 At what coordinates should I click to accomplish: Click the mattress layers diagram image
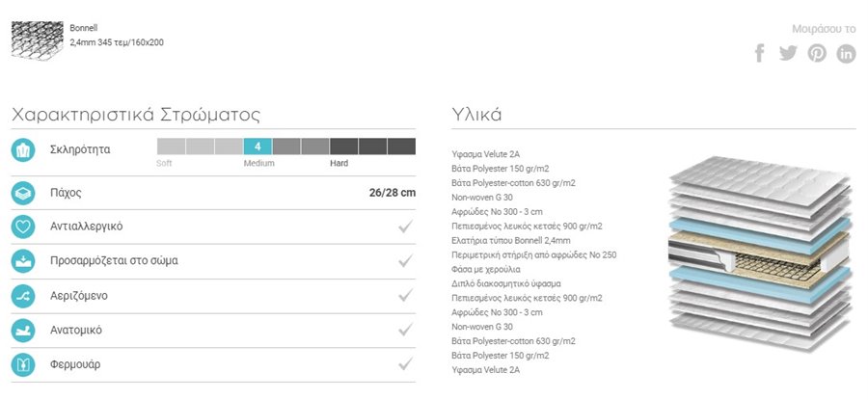tap(759, 253)
